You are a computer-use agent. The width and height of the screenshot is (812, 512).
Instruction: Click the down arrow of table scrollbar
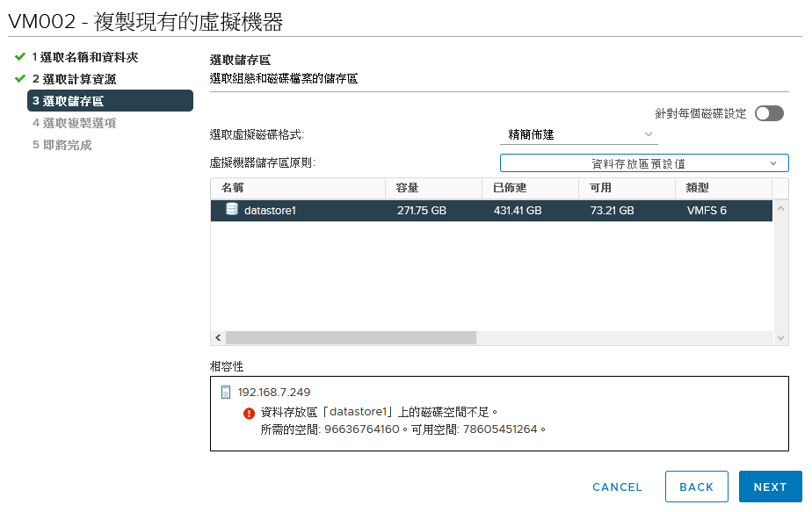(780, 338)
